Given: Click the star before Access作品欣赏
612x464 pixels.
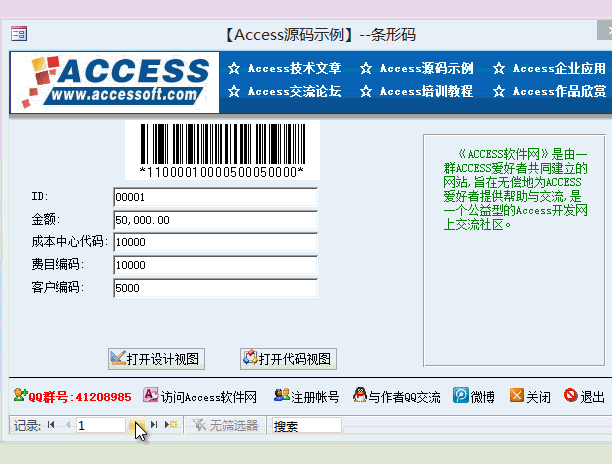Looking at the screenshot, I should [x=498, y=91].
